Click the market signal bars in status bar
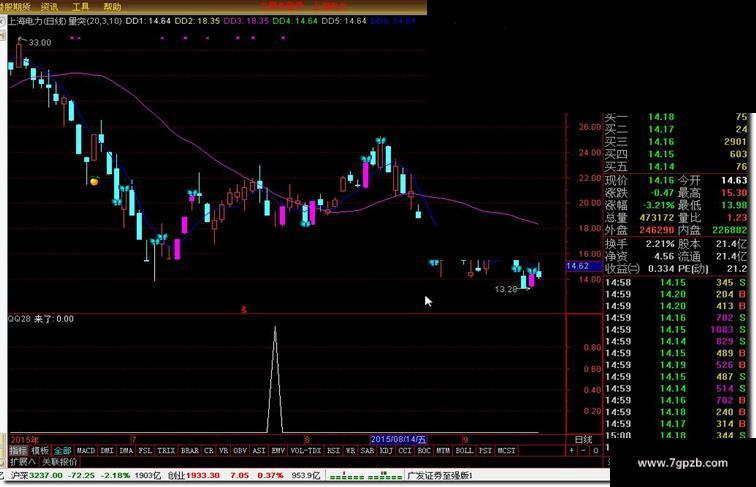The width and height of the screenshot is (756, 487). pyautogui.click(x=366, y=476)
